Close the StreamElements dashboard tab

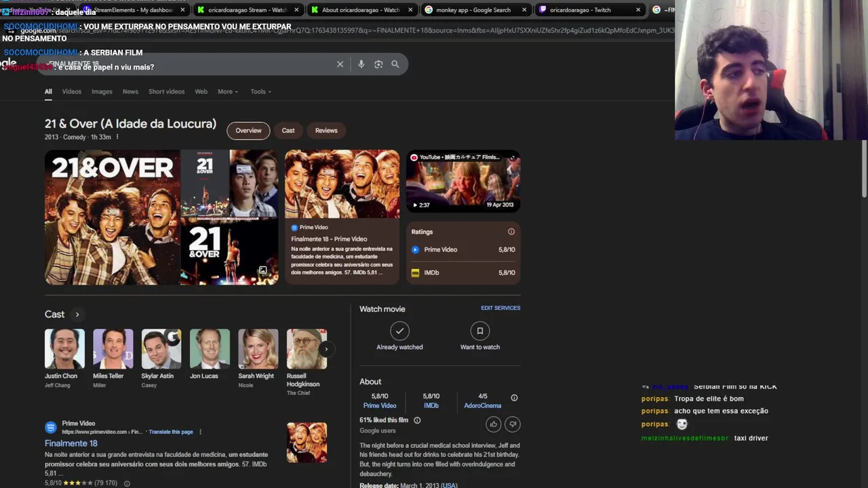pyautogui.click(x=182, y=10)
